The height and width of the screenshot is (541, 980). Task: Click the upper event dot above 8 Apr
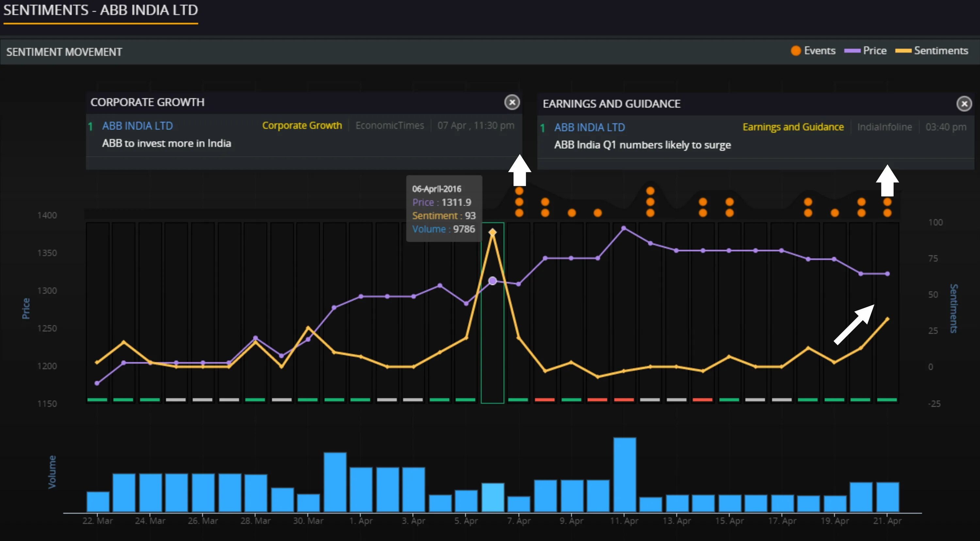point(545,202)
